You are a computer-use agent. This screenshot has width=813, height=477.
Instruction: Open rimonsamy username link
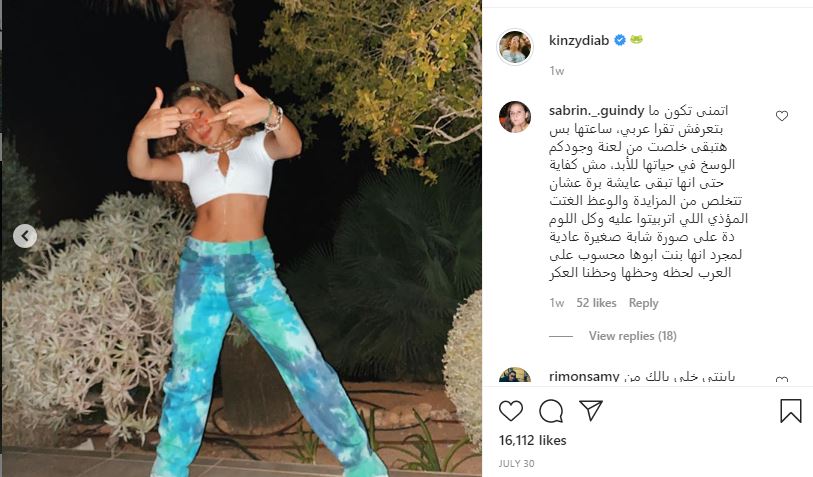(x=584, y=376)
